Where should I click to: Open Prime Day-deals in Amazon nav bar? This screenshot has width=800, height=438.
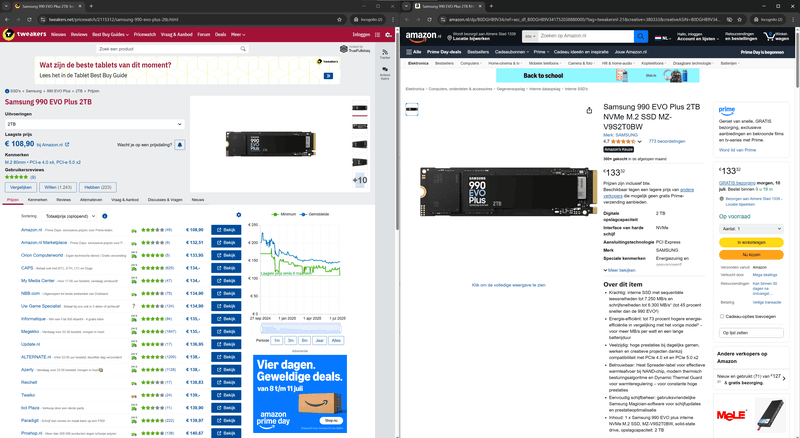point(444,52)
